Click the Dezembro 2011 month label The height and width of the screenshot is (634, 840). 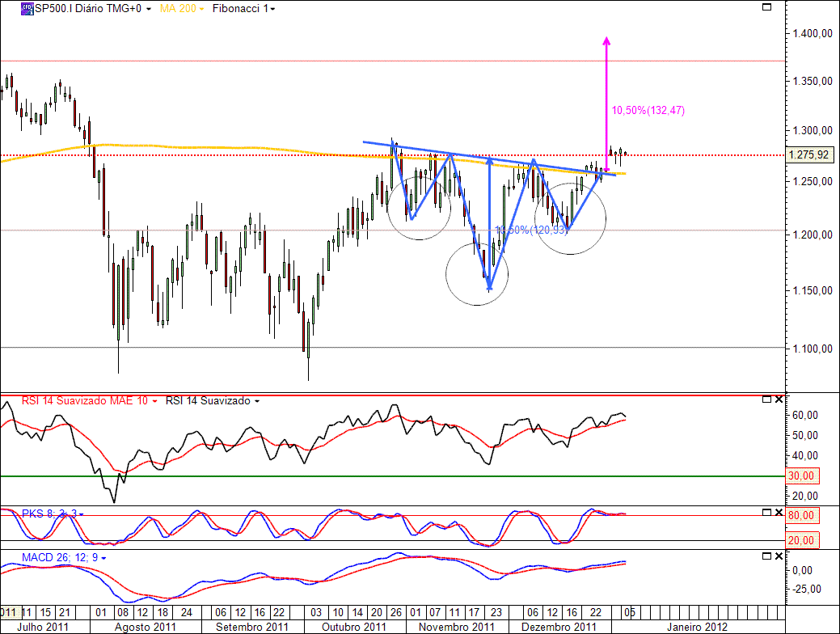pos(559,627)
